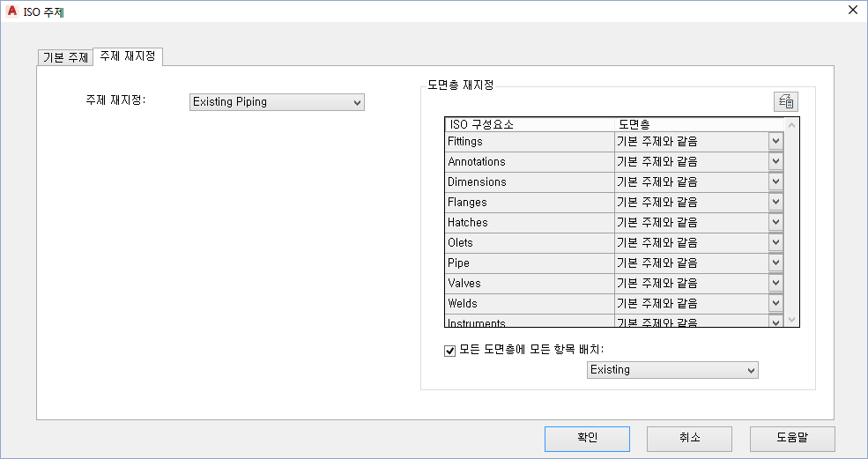868x459 pixels.
Task: Switch to the 기본 주제 tab
Action: (x=65, y=57)
